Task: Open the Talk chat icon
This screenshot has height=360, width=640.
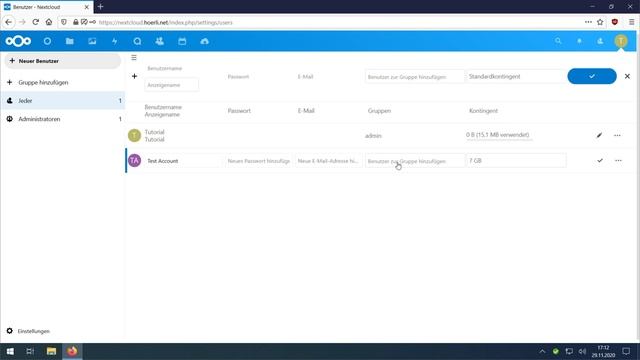Action: [137, 41]
